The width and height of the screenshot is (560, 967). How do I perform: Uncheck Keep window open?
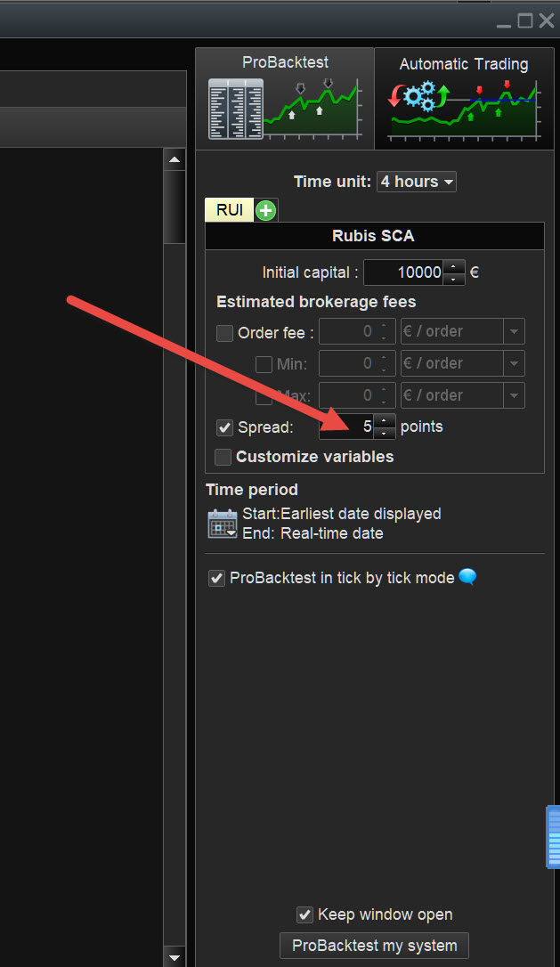304,914
